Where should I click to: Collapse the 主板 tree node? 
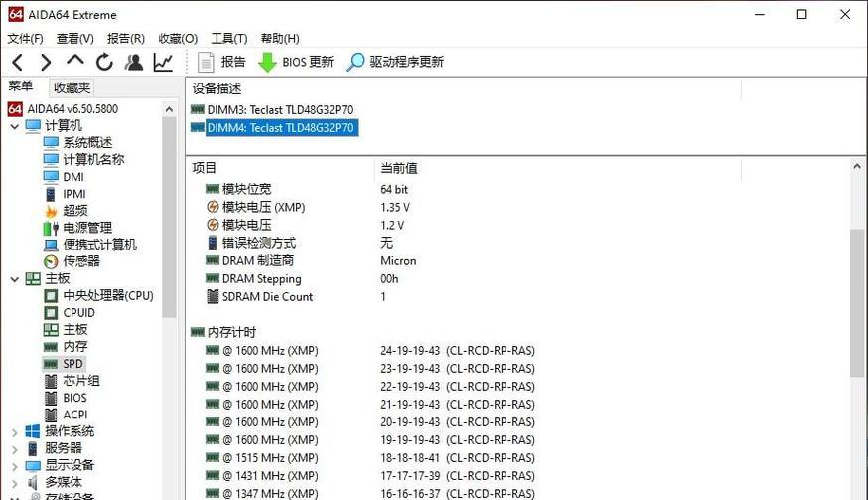tap(15, 279)
